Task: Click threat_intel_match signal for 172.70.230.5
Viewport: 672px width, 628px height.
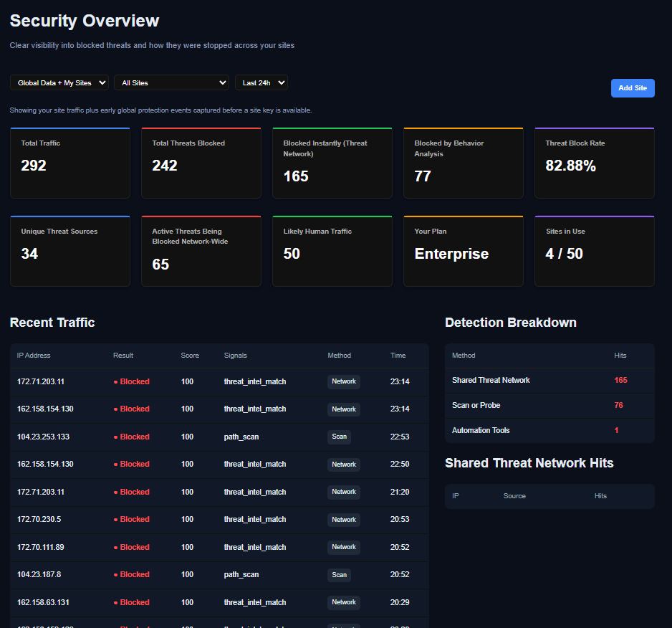Action: point(254,519)
